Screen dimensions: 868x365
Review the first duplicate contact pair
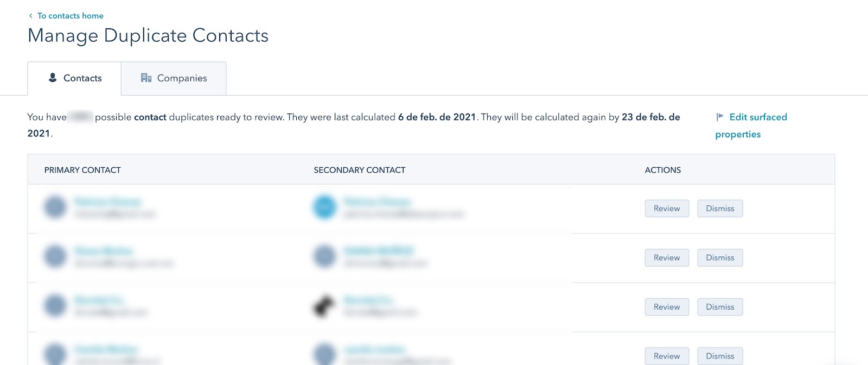667,209
